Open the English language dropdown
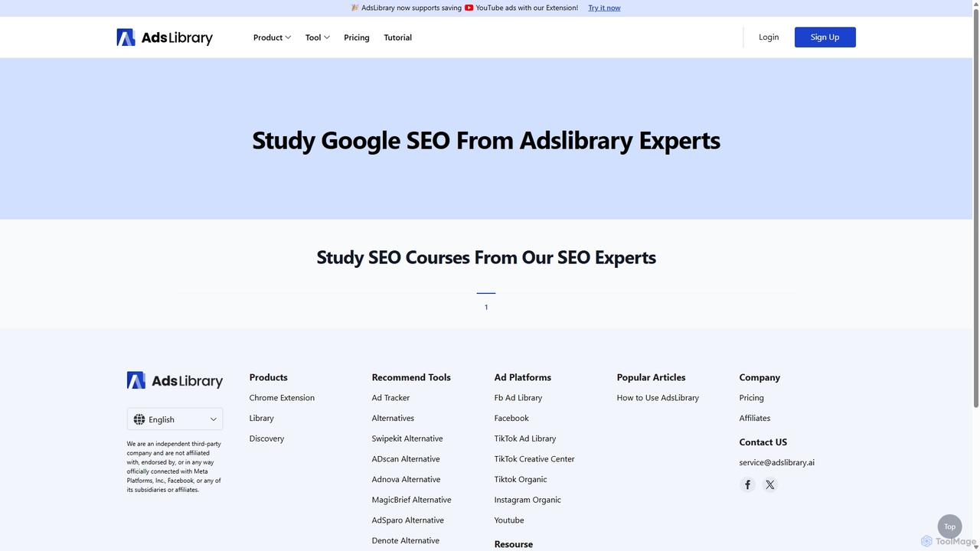 pos(175,419)
